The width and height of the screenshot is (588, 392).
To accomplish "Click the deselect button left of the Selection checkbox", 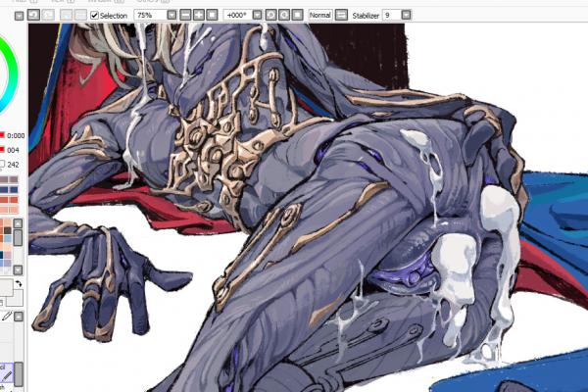I will point(67,15).
